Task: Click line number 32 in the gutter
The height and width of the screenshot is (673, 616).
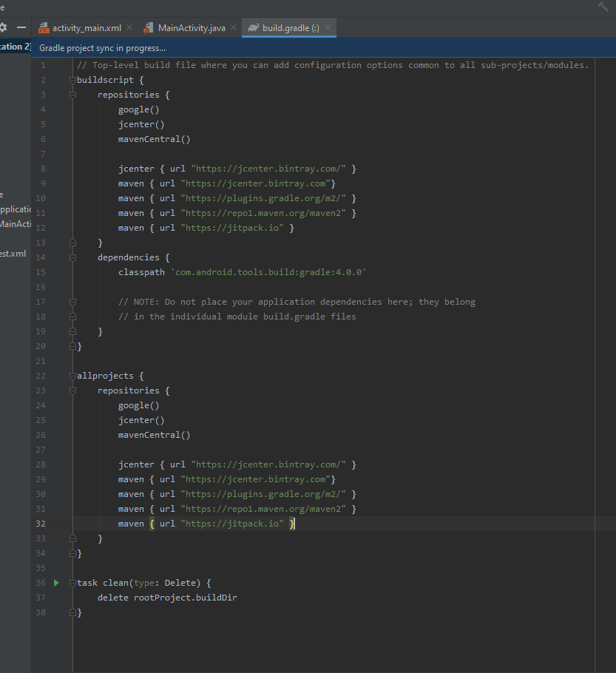Action: coord(41,524)
